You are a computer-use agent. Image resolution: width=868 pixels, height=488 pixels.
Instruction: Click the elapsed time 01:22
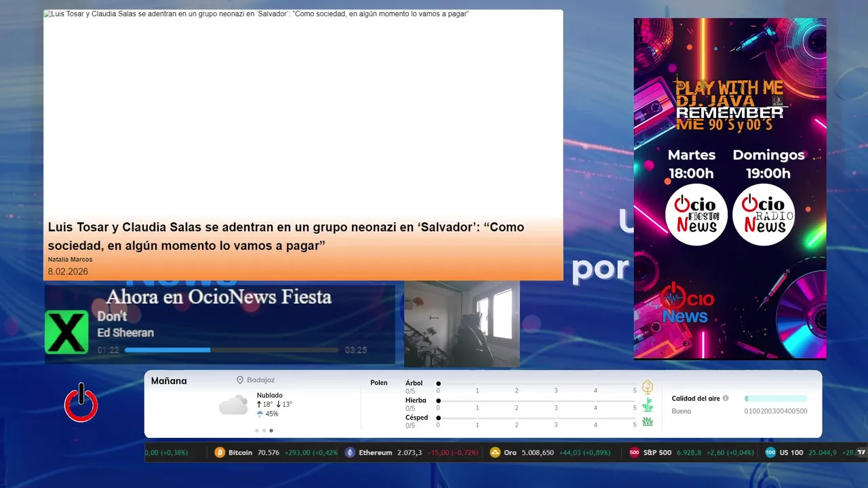108,350
